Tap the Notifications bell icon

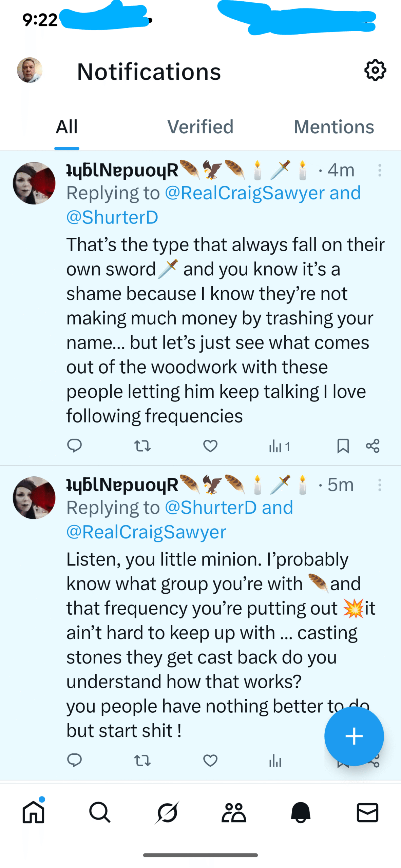tap(301, 812)
